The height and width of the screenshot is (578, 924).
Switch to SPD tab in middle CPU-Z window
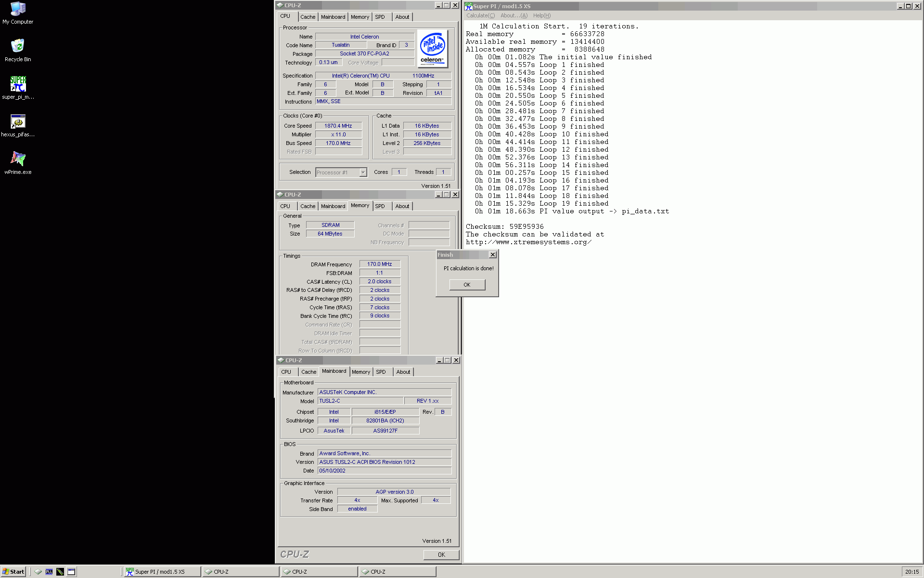coord(380,206)
